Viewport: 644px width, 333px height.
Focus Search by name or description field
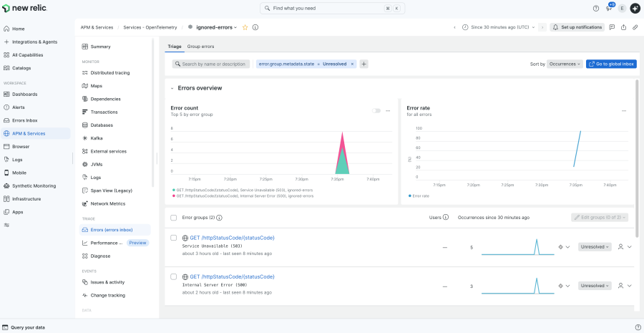click(x=210, y=64)
